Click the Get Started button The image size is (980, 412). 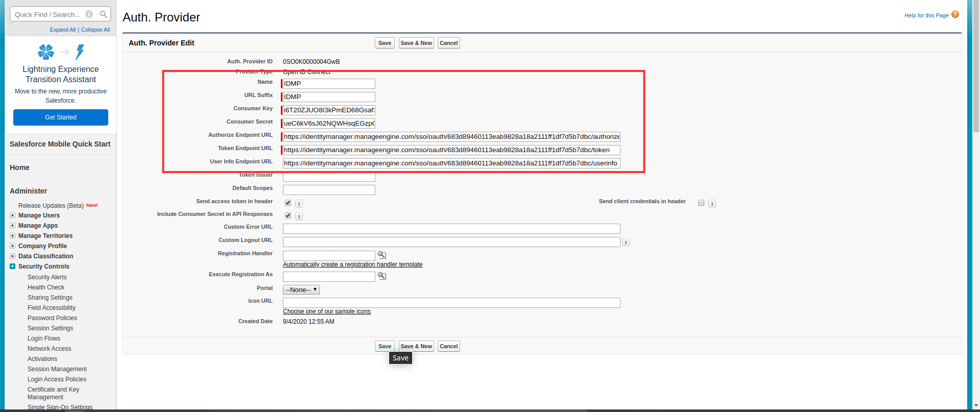(61, 117)
